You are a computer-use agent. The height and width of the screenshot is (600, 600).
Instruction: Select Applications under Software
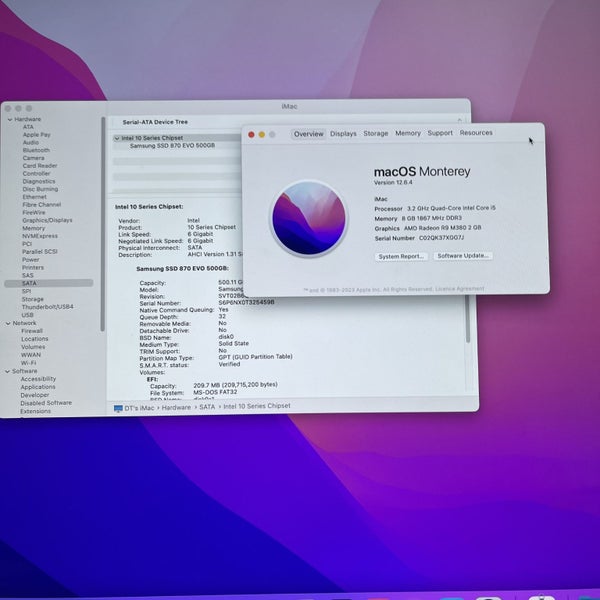click(x=38, y=387)
